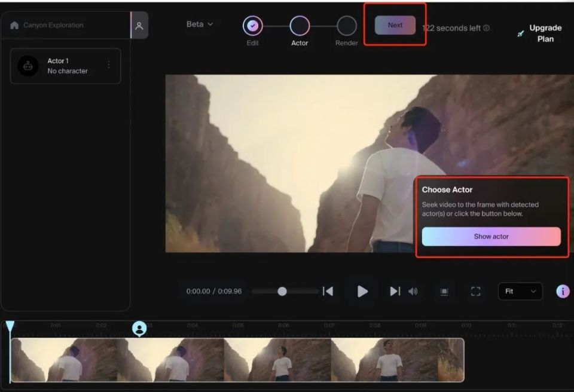Toggle the safe-area frame icon
Screen dimensions: 574x392
click(x=444, y=292)
